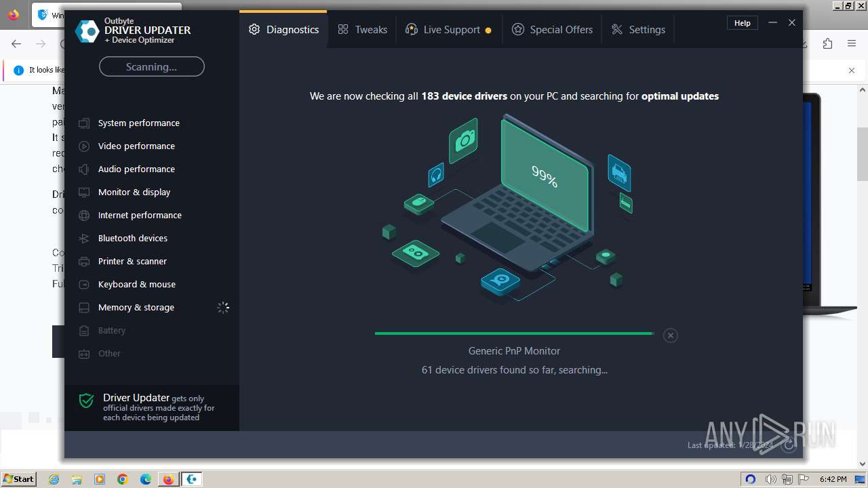Click the Special Offers star icon
868x488 pixels.
518,30
